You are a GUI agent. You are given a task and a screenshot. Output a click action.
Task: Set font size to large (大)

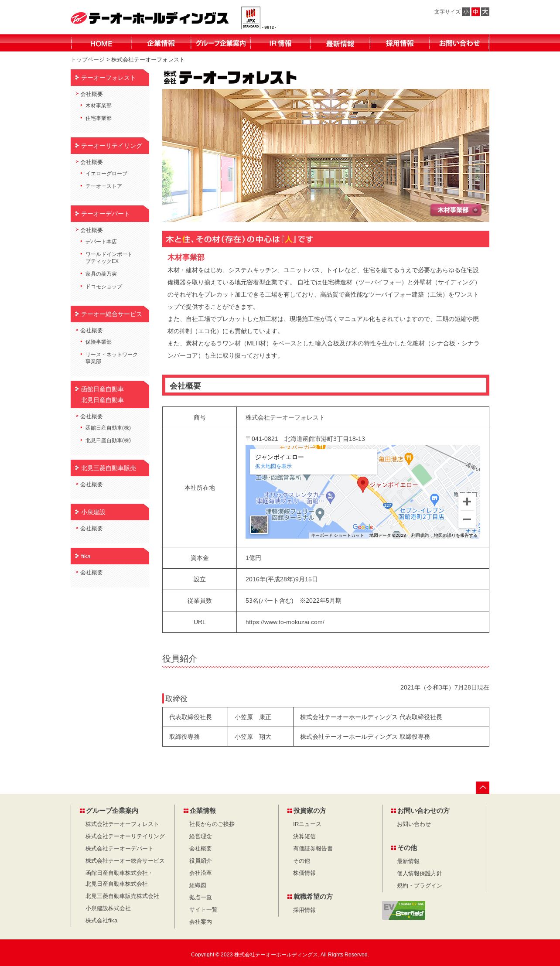[x=485, y=12]
